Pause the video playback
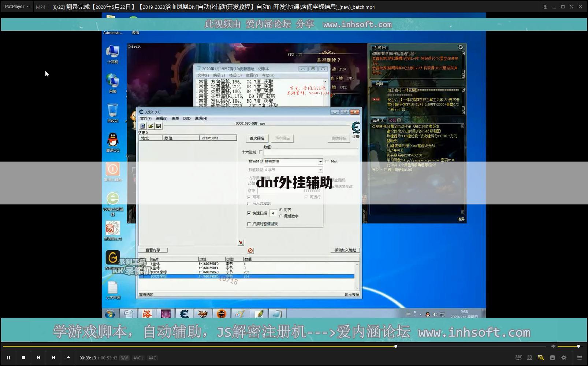This screenshot has width=588, height=366. click(8, 358)
